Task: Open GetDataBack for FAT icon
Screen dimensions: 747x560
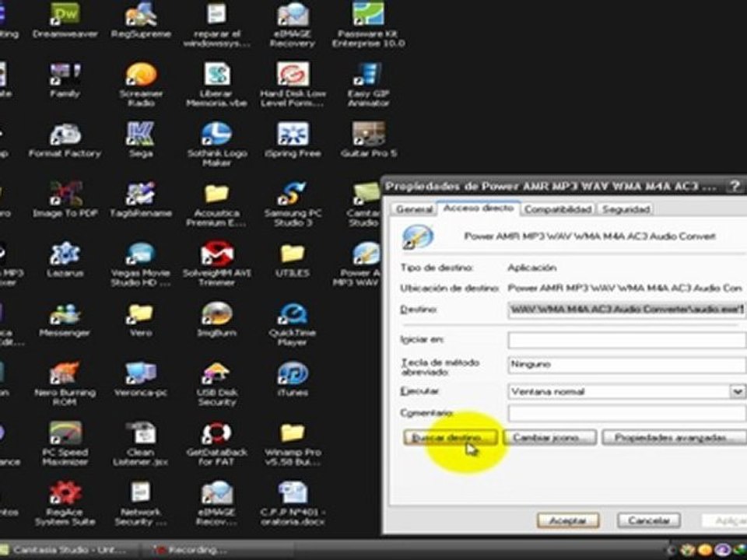Action: [x=217, y=444]
